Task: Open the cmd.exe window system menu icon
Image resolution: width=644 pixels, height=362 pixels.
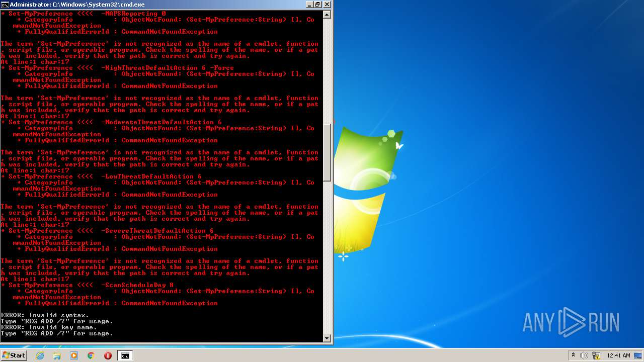Action: tap(5, 5)
